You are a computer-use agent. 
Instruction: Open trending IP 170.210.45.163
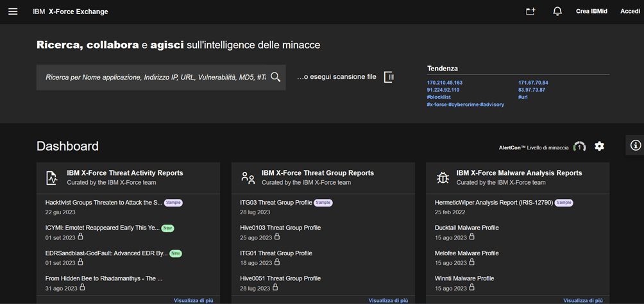(445, 83)
